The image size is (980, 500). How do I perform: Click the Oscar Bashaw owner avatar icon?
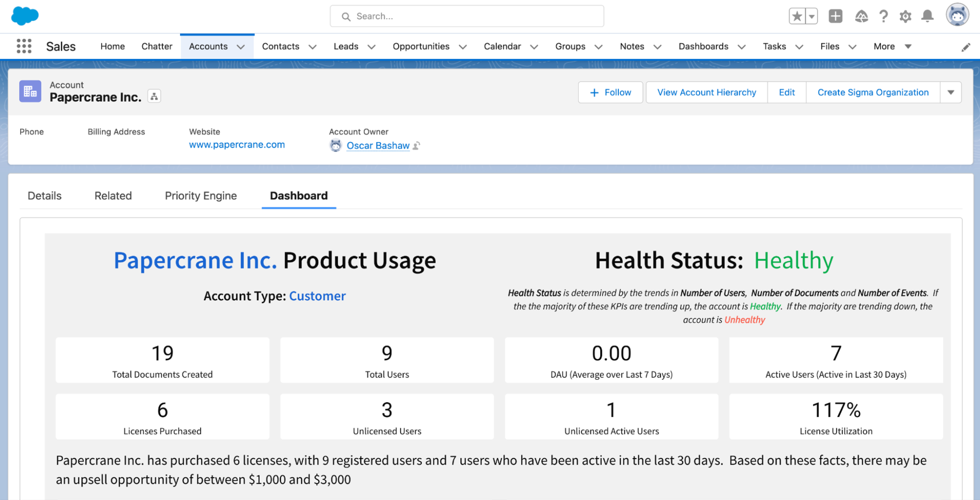[x=336, y=146]
